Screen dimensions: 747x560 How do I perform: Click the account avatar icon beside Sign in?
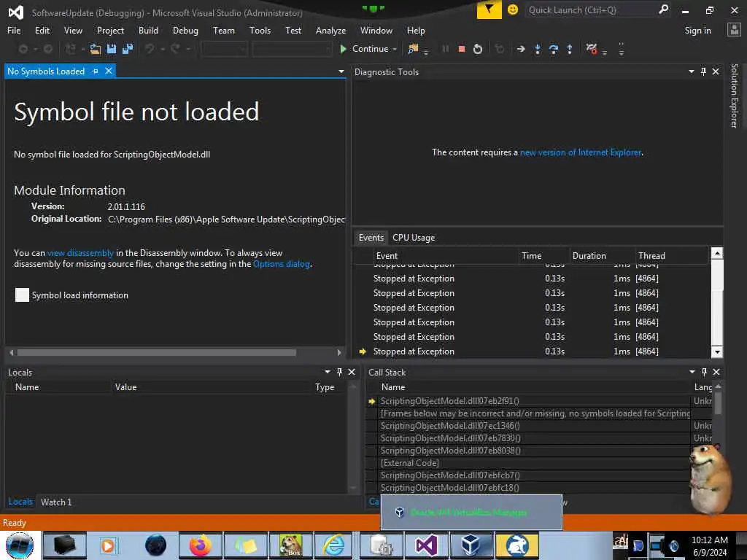(x=734, y=30)
